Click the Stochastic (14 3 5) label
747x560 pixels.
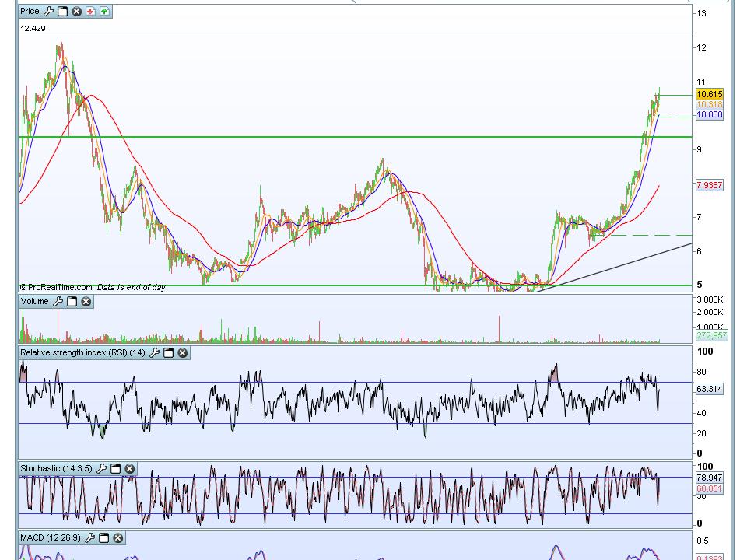(56, 468)
